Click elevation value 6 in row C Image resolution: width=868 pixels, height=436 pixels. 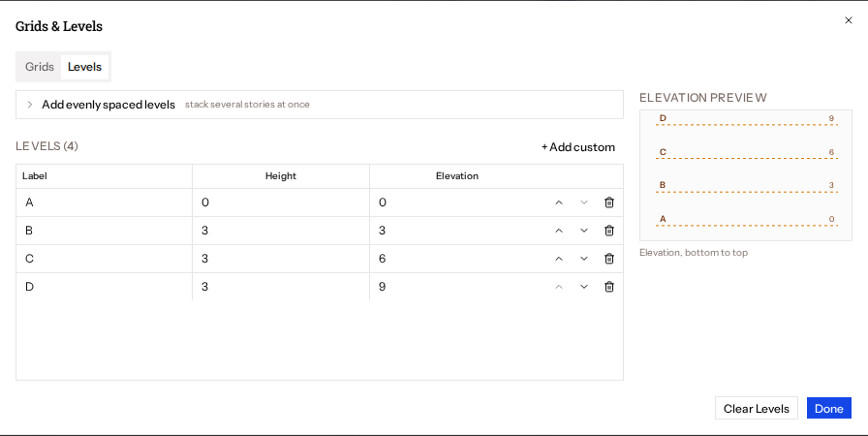coord(382,259)
